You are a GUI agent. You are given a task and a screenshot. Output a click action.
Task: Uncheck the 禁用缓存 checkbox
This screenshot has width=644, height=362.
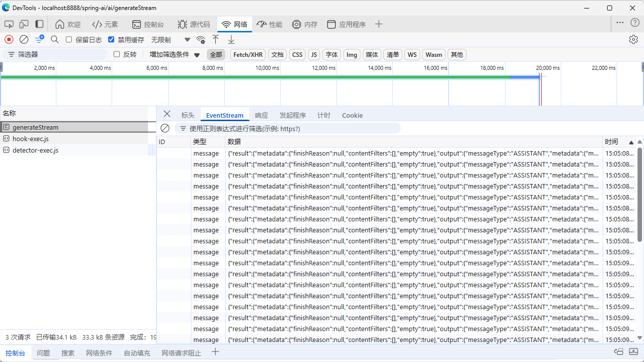tap(111, 39)
